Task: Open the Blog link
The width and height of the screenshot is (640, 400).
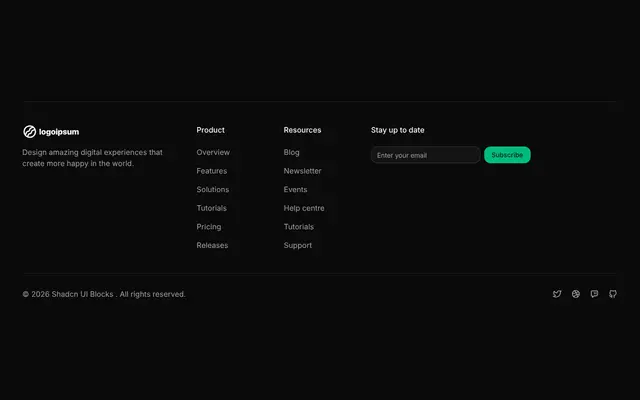Action: 291,152
